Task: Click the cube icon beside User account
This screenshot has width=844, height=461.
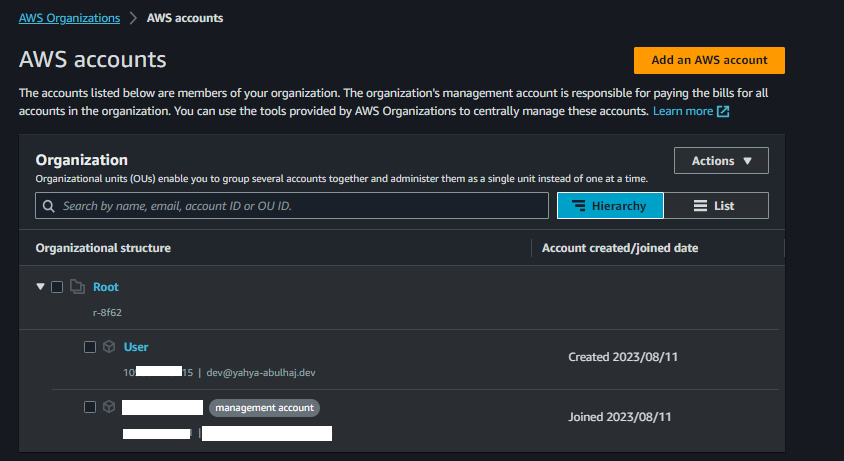Action: click(x=109, y=346)
